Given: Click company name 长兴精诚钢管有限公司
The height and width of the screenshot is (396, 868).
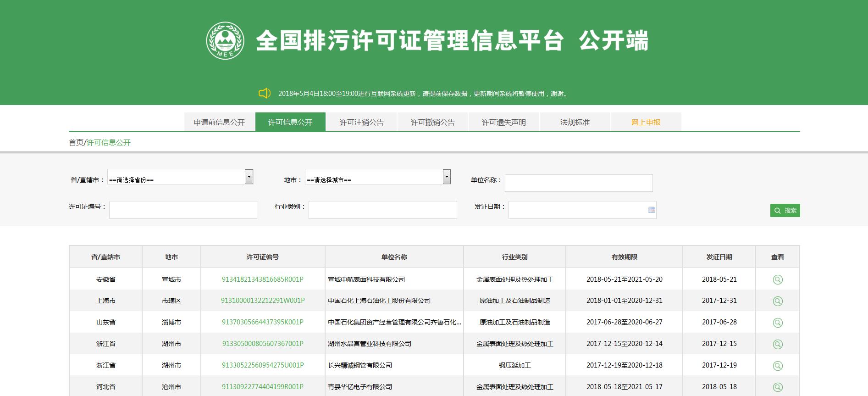Looking at the screenshot, I should (x=360, y=365).
